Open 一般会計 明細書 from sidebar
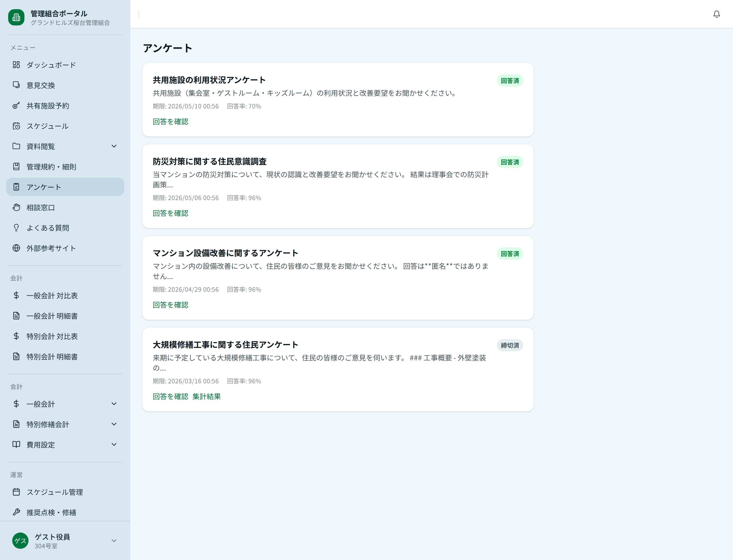The image size is (733, 560). 52,316
